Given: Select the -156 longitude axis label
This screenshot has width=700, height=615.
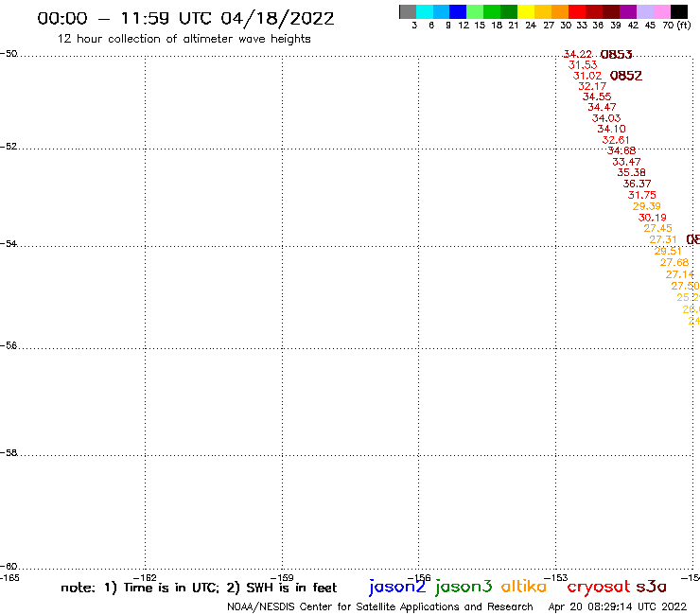Looking at the screenshot, I should (419, 578).
